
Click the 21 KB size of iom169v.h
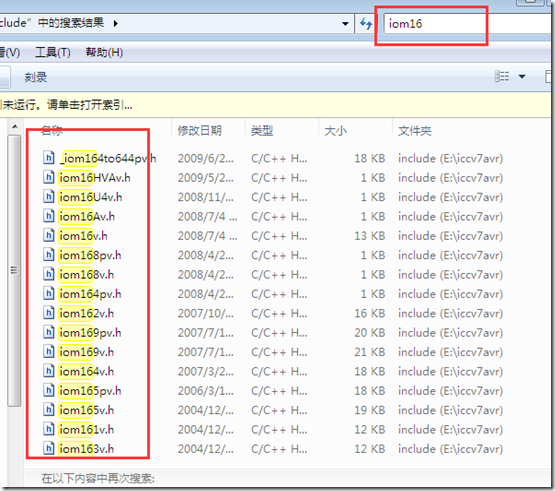coord(370,352)
